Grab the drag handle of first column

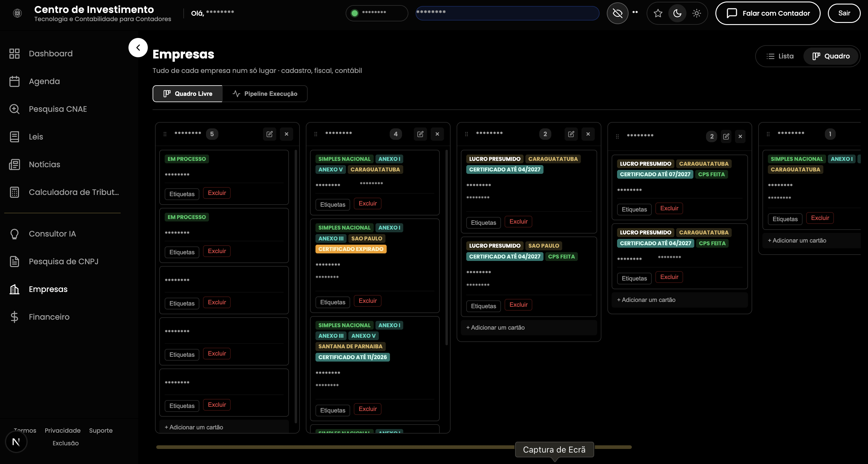pyautogui.click(x=165, y=134)
